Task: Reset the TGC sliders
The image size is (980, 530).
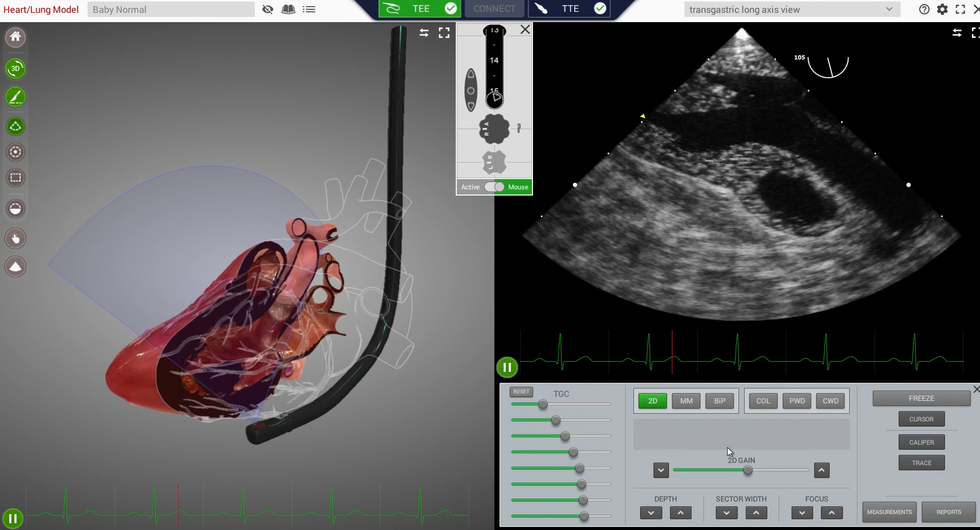Action: [x=521, y=392]
